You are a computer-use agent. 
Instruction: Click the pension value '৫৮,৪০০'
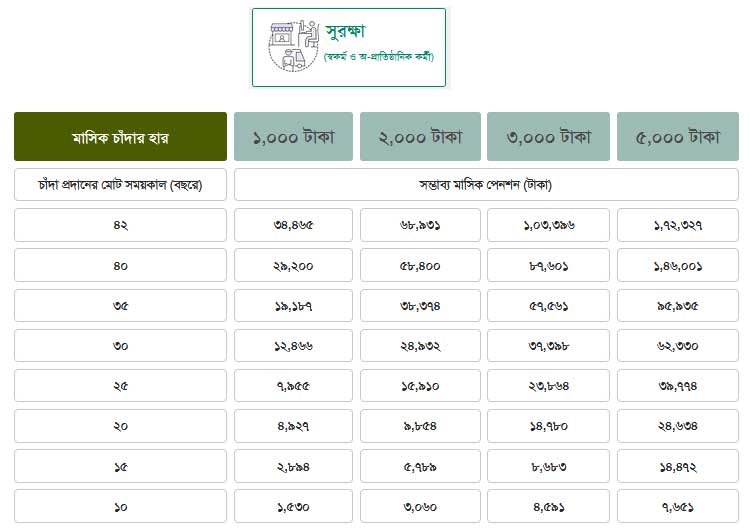tap(420, 266)
